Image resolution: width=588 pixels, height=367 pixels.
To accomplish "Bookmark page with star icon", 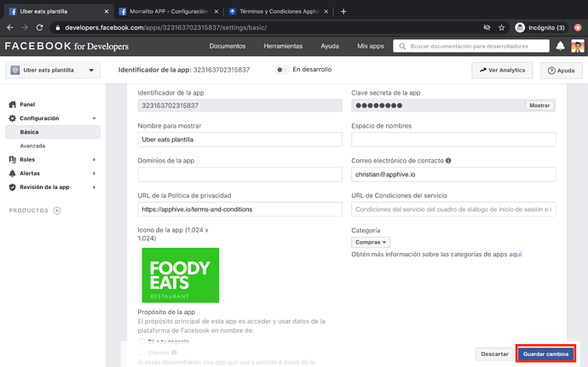I will point(502,27).
